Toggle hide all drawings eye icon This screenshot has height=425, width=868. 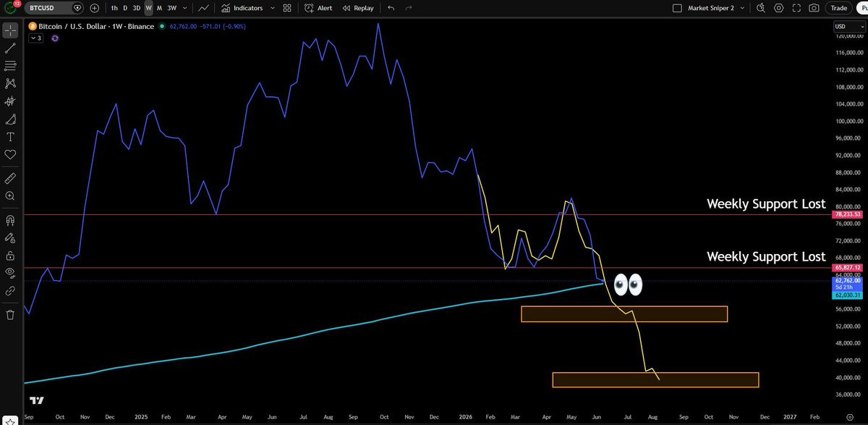(x=10, y=272)
